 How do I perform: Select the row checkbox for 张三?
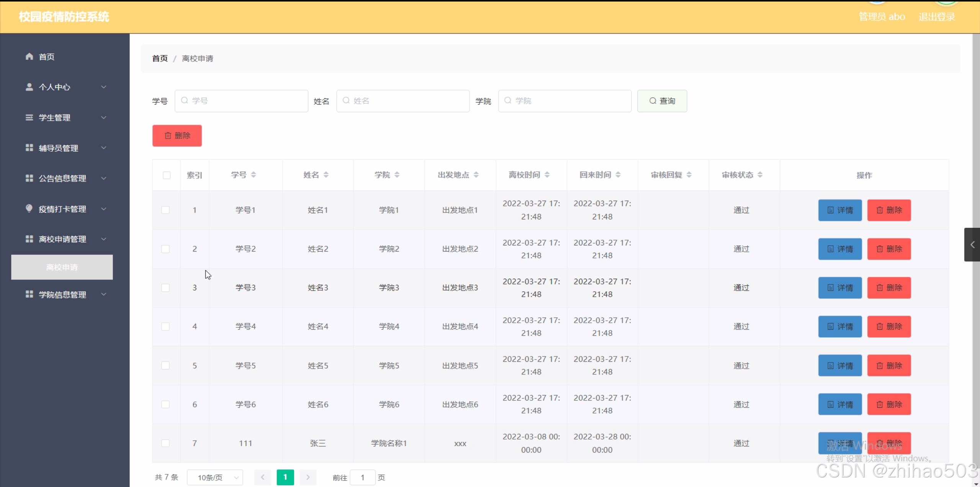[x=165, y=443]
